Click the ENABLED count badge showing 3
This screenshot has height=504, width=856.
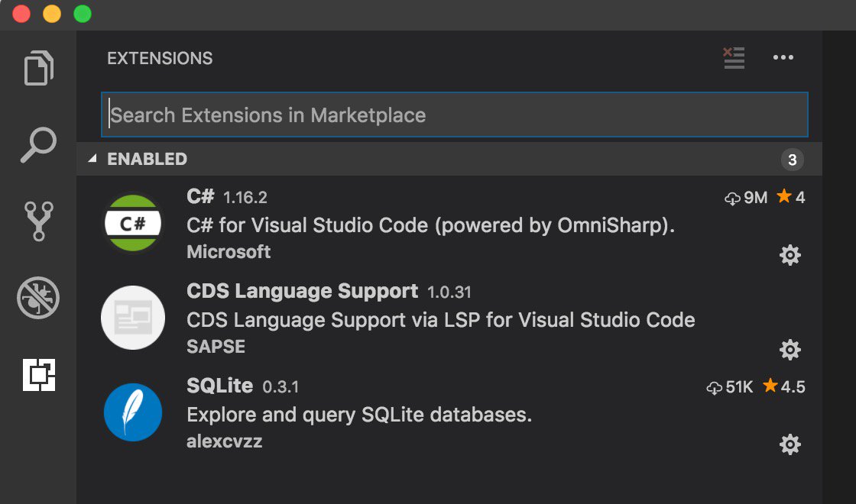[x=792, y=160]
